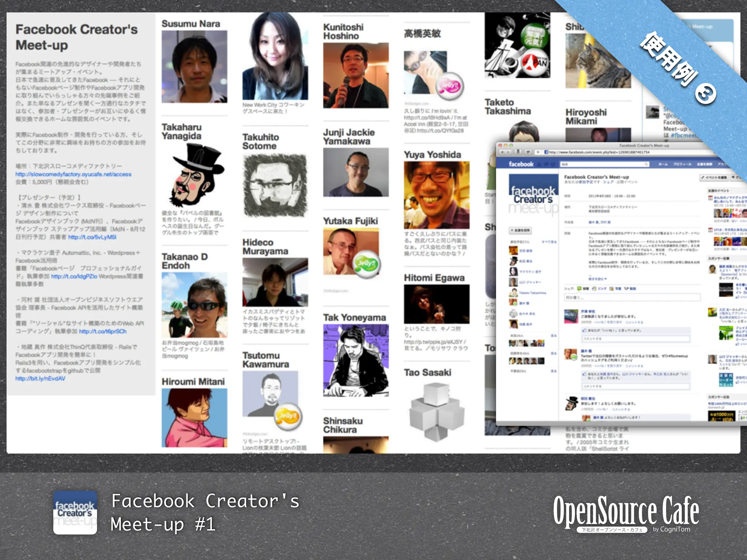The width and height of the screenshot is (747, 560).
Task: Click the magnifier icon in Facebook search
Action: click(x=646, y=164)
